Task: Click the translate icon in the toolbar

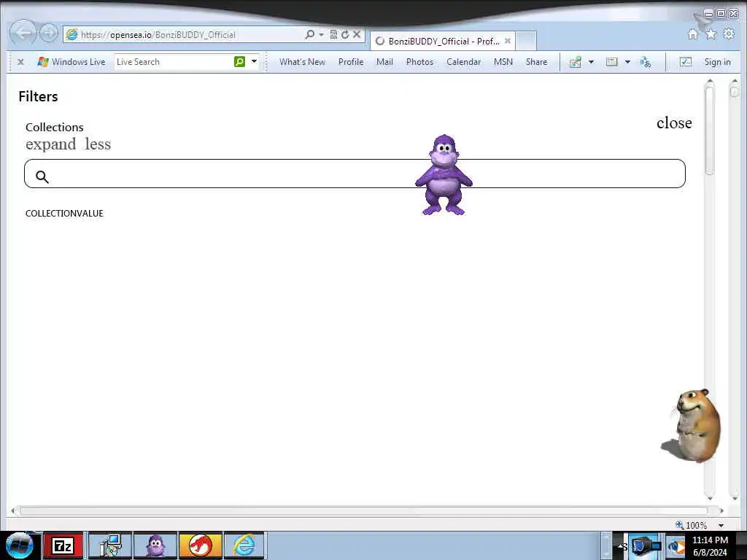Action: (645, 62)
